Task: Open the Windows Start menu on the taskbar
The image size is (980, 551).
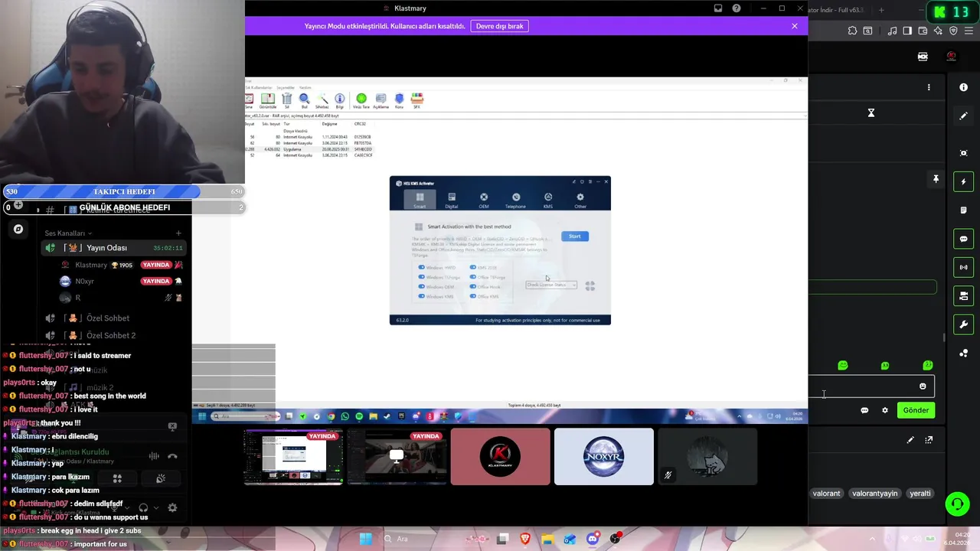Action: [366, 539]
